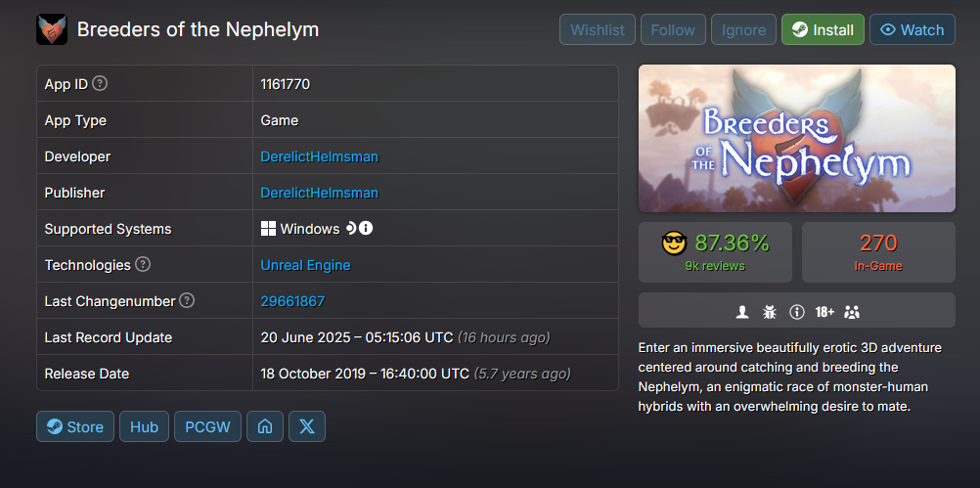Click the "Release Date" row label
The height and width of the screenshot is (488, 980).
tap(87, 374)
